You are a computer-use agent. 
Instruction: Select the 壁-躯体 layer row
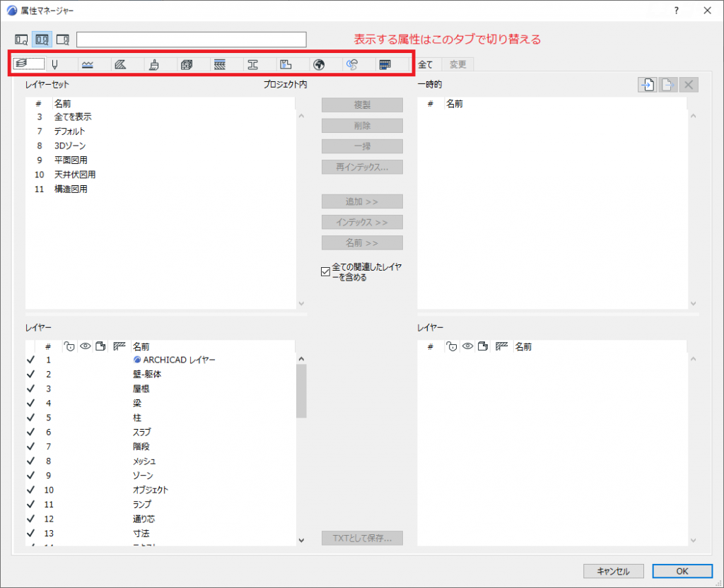tap(160, 375)
